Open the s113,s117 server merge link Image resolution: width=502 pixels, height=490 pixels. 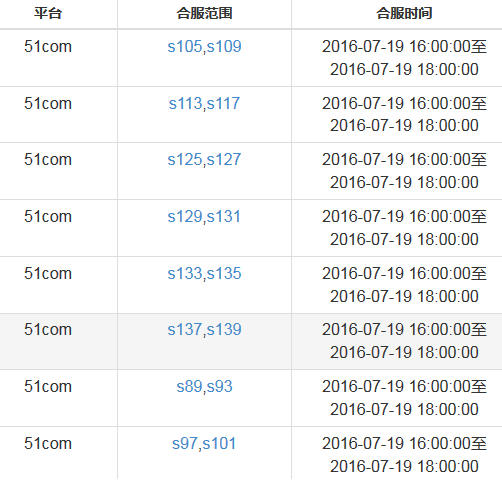204,104
